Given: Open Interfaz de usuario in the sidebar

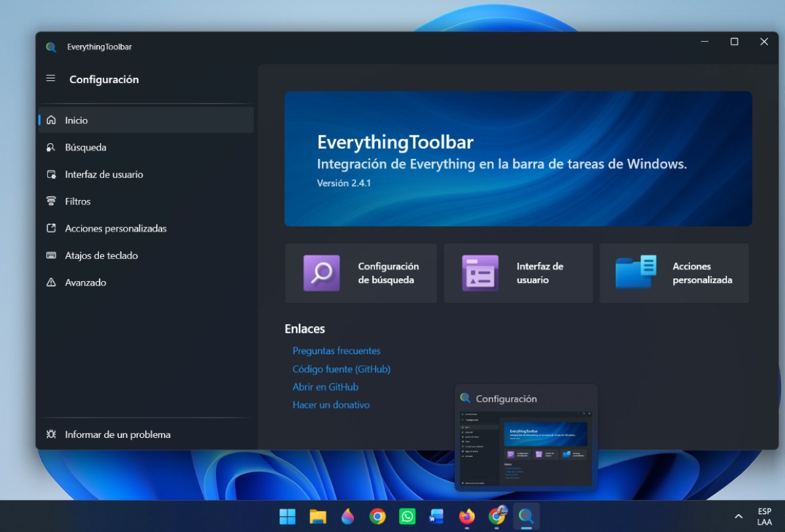Looking at the screenshot, I should (x=146, y=175).
